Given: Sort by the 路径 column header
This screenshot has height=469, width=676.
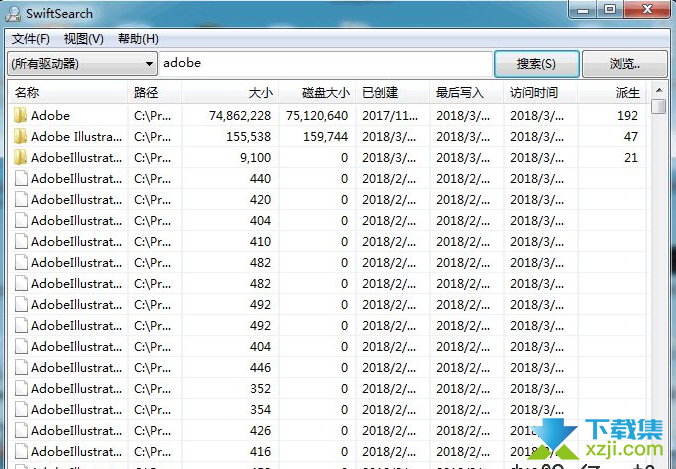Looking at the screenshot, I should click(155, 92).
